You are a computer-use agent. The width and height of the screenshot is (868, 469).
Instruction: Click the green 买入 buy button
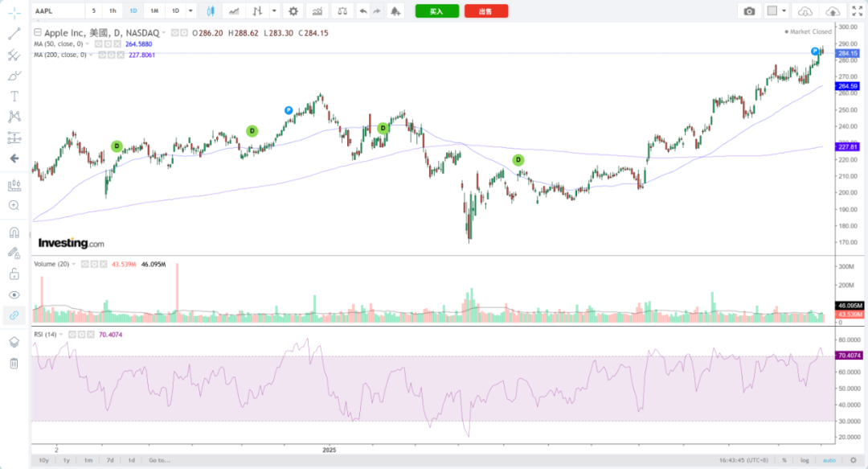pyautogui.click(x=437, y=11)
